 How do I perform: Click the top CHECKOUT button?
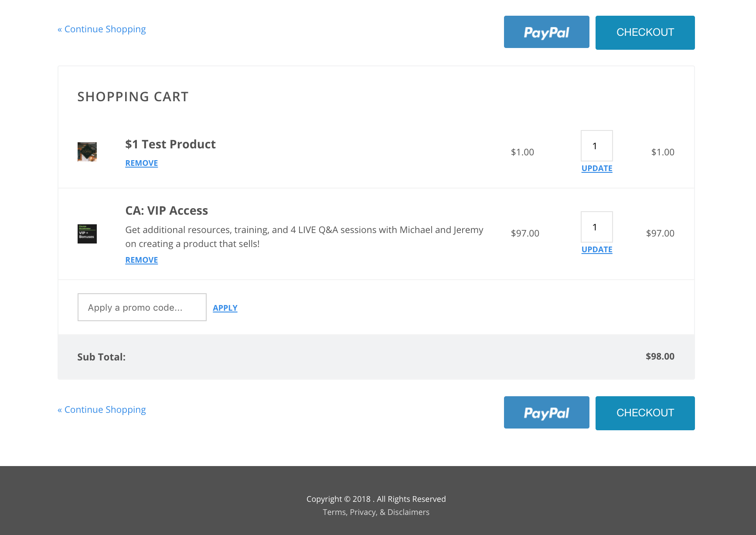[645, 33]
